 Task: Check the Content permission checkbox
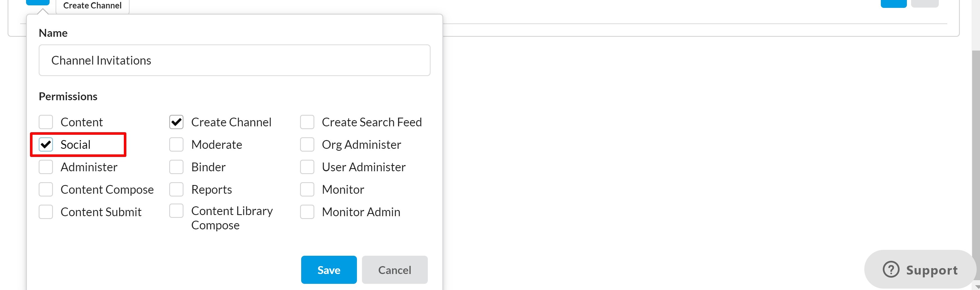[x=46, y=122]
